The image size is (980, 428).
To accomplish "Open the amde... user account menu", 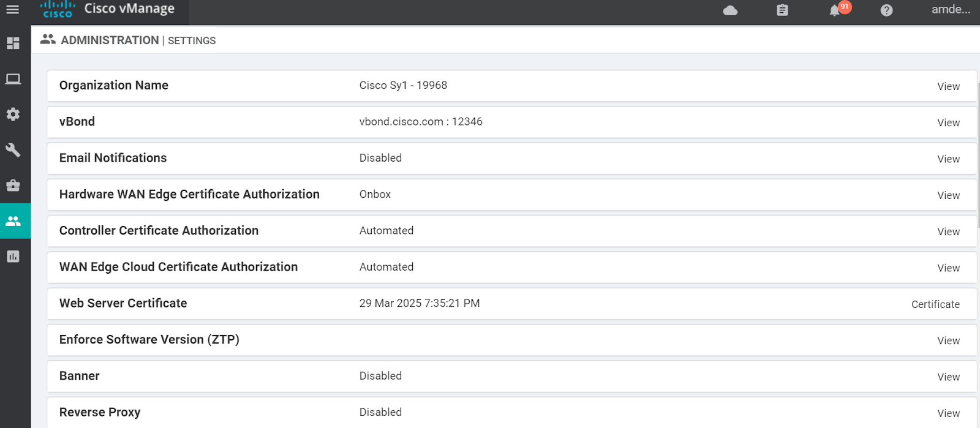I will pos(950,10).
